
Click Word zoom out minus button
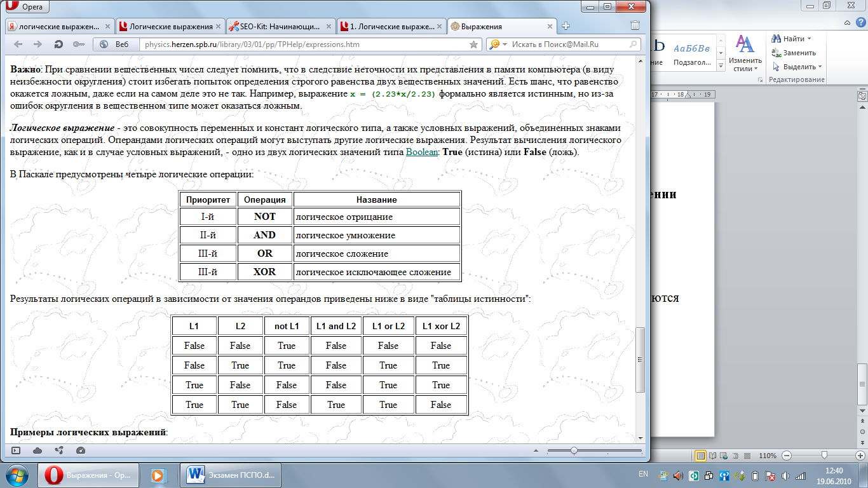(x=787, y=456)
